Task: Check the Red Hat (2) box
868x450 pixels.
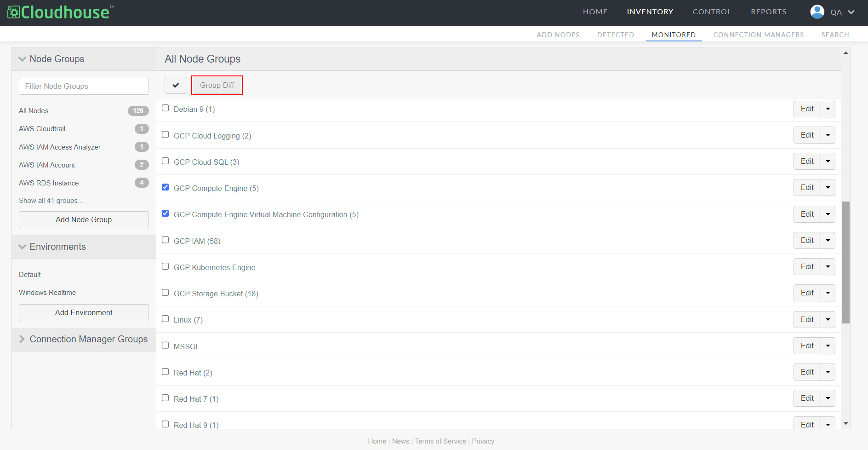Action: pos(166,372)
